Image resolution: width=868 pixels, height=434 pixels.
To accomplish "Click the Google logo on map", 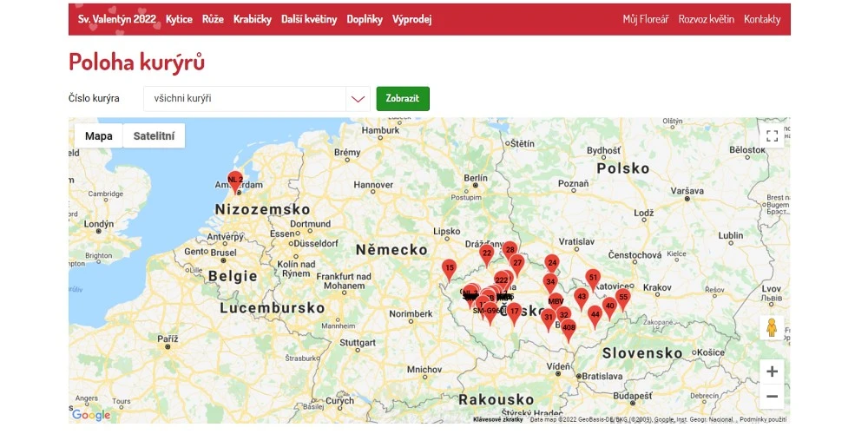I will (91, 415).
